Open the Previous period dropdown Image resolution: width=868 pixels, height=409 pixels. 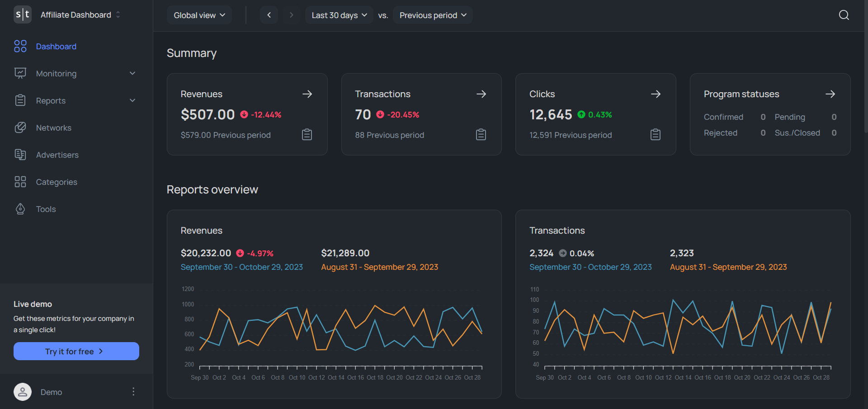pyautogui.click(x=433, y=15)
